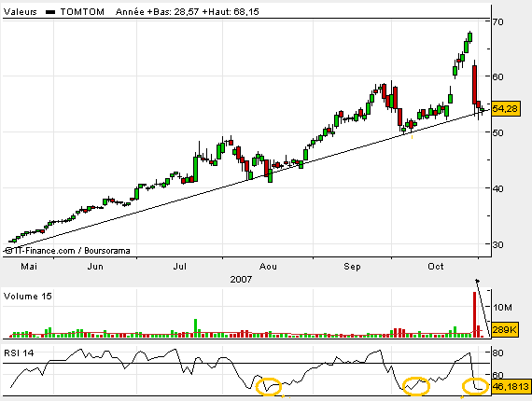This screenshot has height=401, width=532.
Task: Click the long red candlestick after the October peak
Action: [475, 85]
